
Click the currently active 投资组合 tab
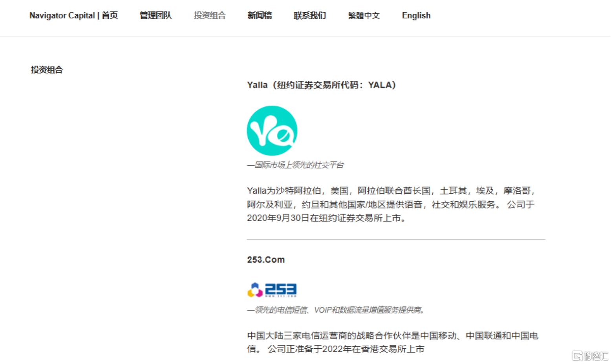(210, 15)
